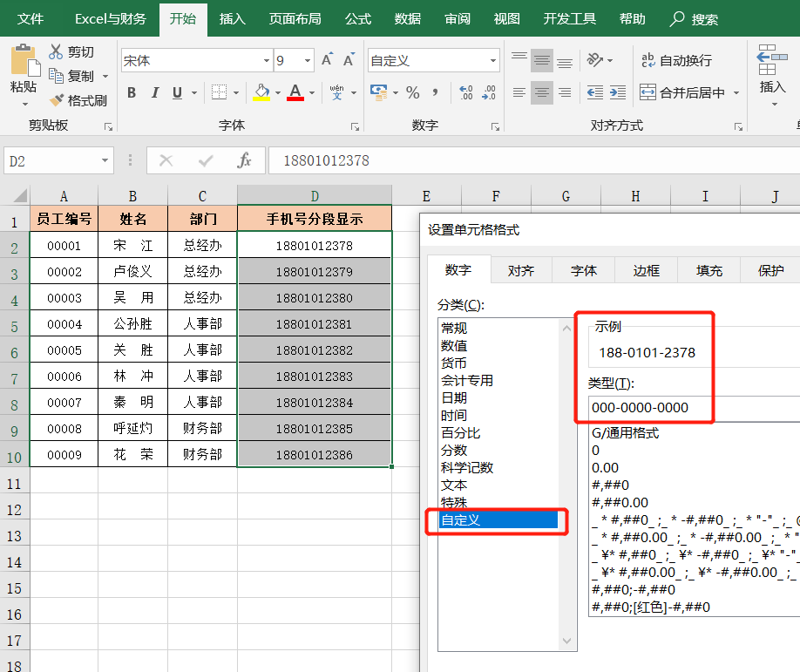The height and width of the screenshot is (672, 800).
Task: Apply comma thousands separator style
Action: (435, 93)
